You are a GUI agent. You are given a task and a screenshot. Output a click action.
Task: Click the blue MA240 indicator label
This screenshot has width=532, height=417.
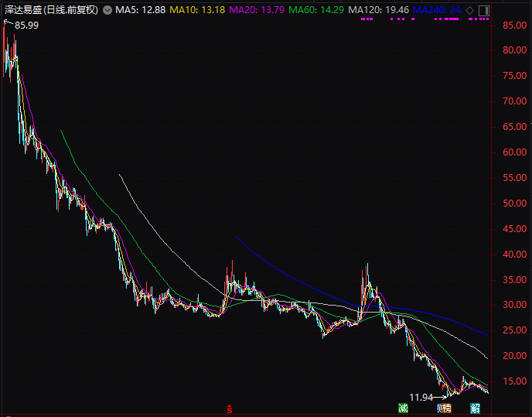click(437, 9)
